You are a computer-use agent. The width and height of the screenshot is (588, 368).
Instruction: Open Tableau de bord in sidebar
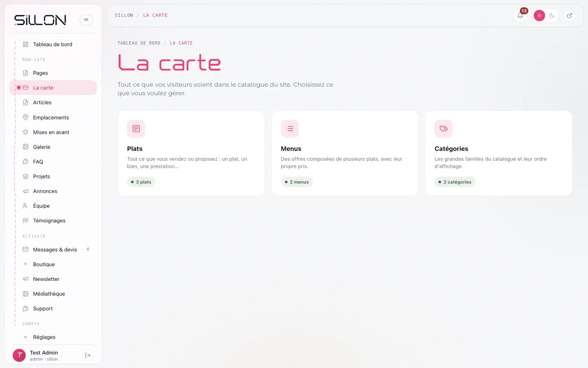tap(53, 44)
